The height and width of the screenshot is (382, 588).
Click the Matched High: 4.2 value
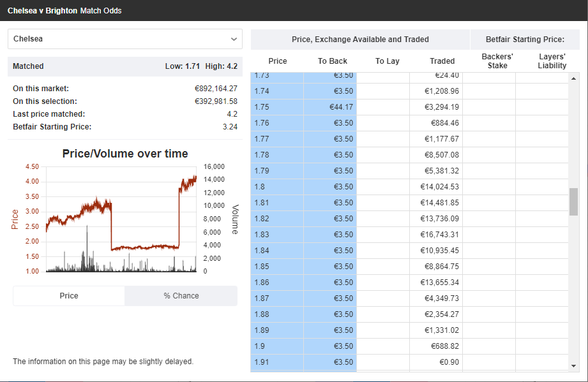pos(222,66)
